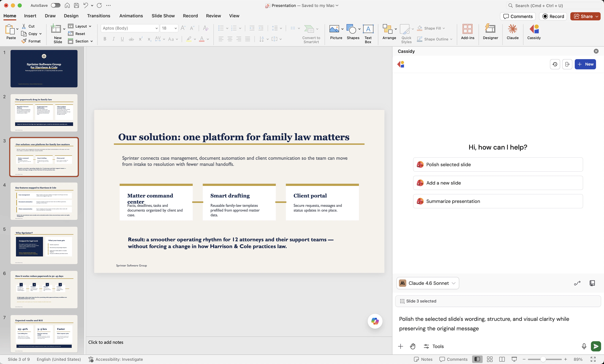Decrease the font size

(x=192, y=28)
